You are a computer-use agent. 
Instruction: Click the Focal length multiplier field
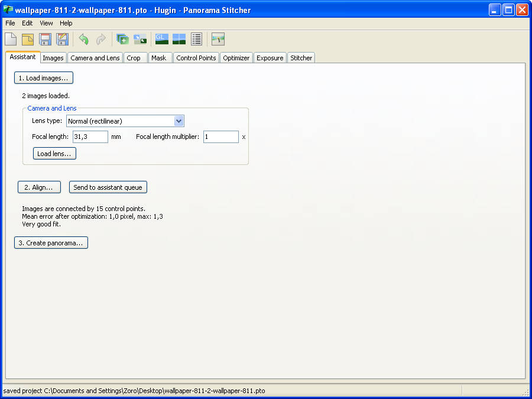221,137
